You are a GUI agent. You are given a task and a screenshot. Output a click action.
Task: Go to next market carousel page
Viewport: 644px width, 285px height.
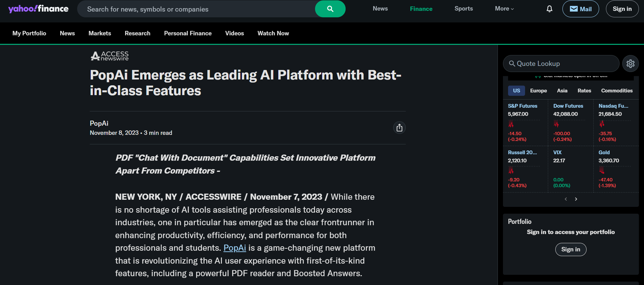[x=576, y=199]
